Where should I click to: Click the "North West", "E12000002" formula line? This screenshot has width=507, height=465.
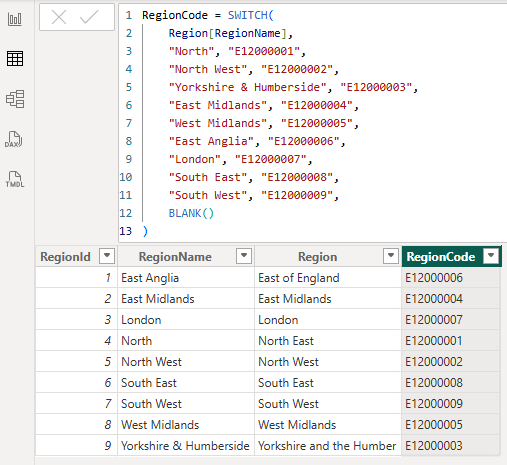254,69
